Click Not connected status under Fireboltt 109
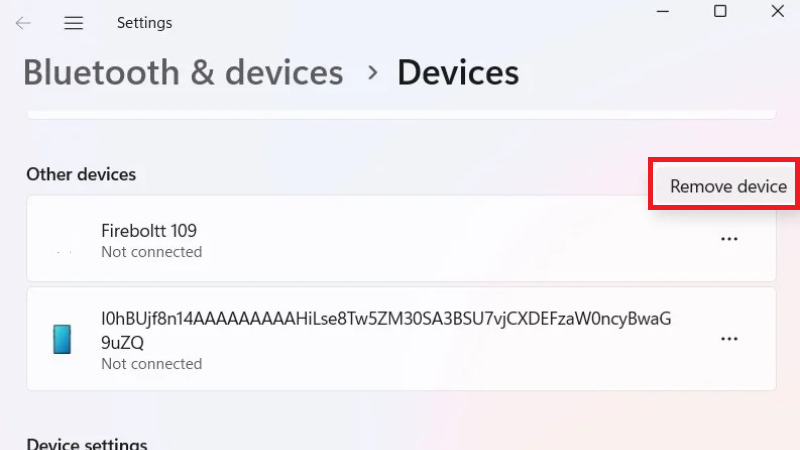The width and height of the screenshot is (800, 450). click(x=151, y=252)
